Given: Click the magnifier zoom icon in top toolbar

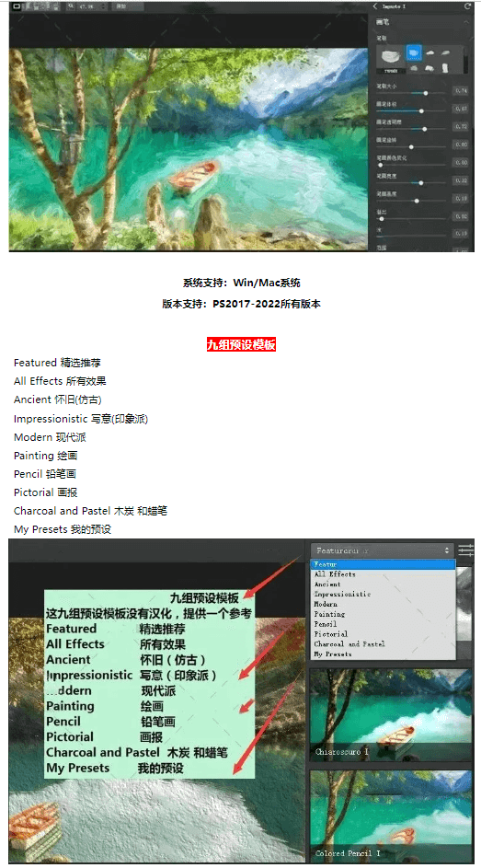Looking at the screenshot, I should click(72, 6).
